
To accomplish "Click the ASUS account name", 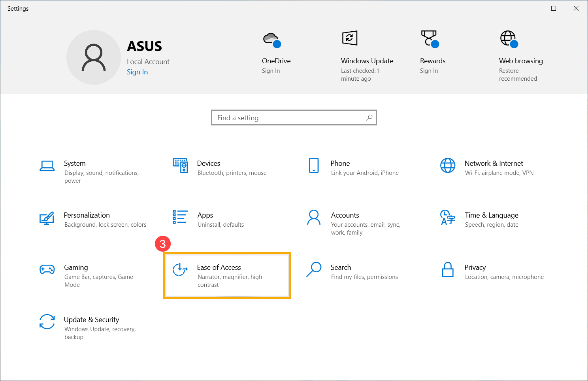I will (144, 46).
